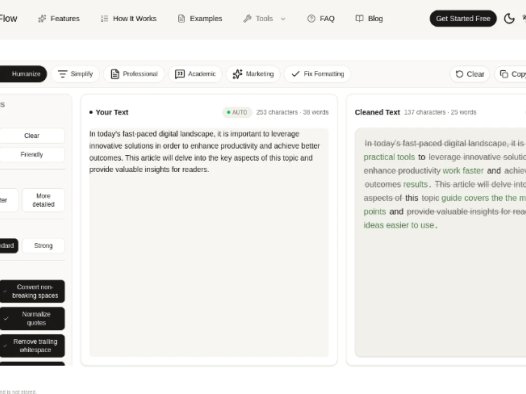Click the Fix Formatting checkmark icon

296,74
